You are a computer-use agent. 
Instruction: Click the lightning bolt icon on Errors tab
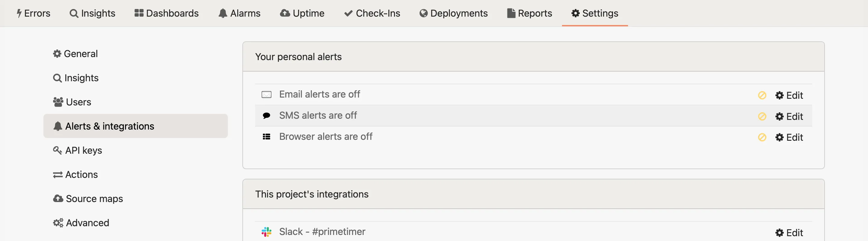click(x=19, y=13)
